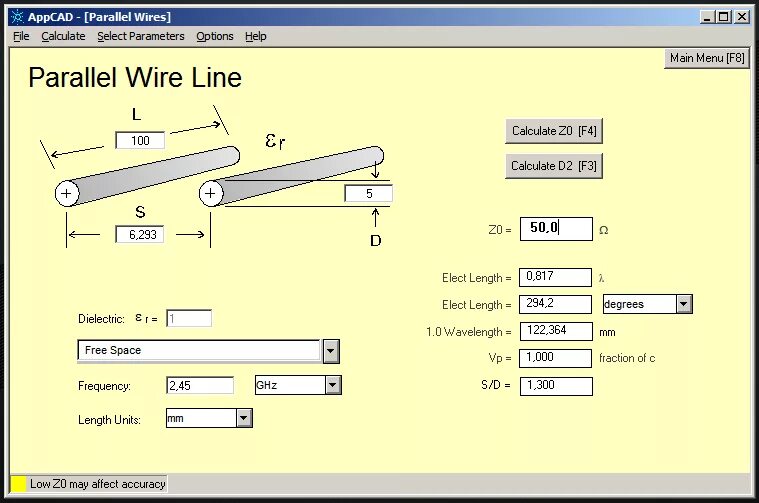759x503 pixels.
Task: Click the 'Low Z0 may affect accuracy' status text
Action: [x=98, y=484]
